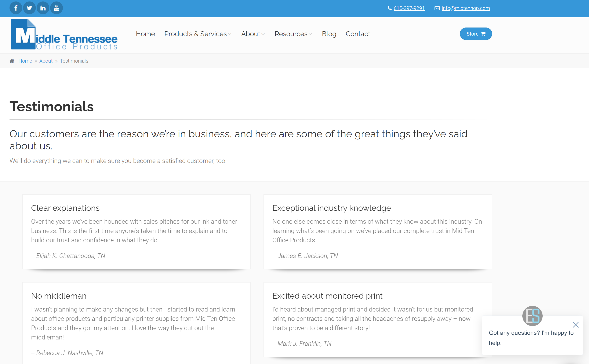Select the 'Clear explanations' testimonial title

coord(65,208)
